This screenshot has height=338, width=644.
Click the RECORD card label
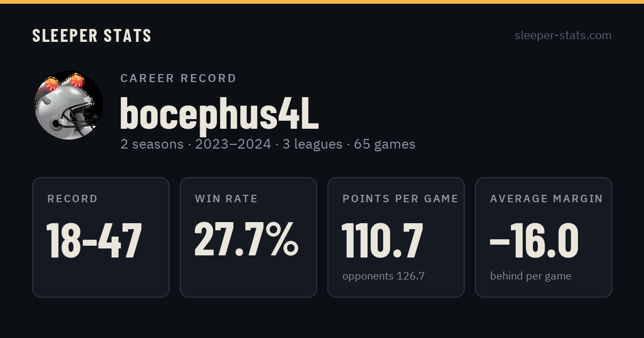pos(72,199)
